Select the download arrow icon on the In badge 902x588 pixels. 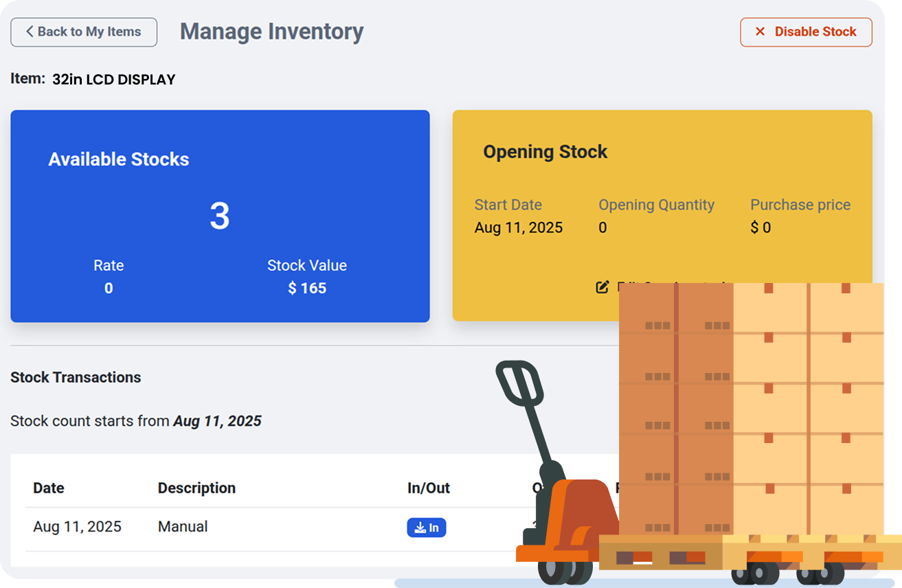tap(420, 527)
